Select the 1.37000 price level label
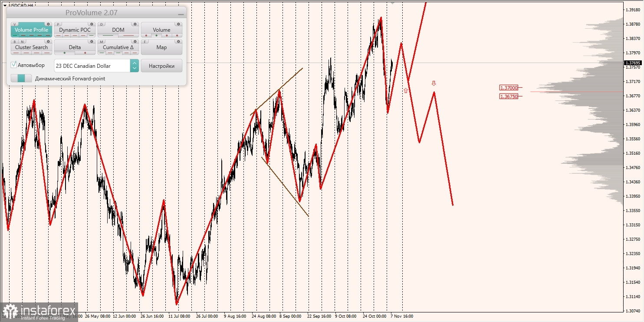The width and height of the screenshot is (644, 322). coord(509,87)
